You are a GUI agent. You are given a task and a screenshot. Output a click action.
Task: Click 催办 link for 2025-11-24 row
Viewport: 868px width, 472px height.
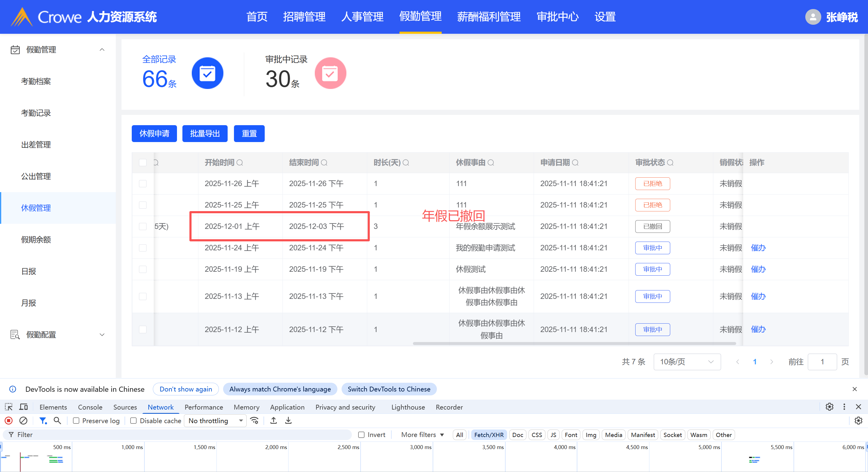(x=758, y=248)
